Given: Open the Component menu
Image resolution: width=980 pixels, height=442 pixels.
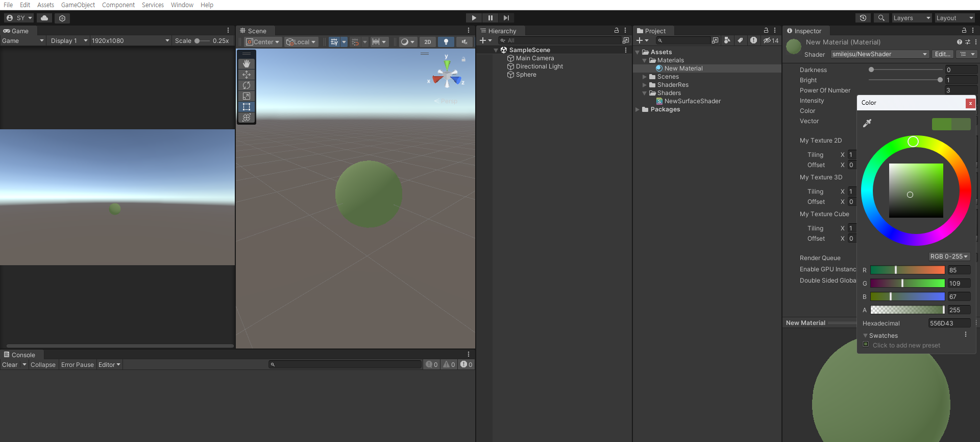Looking at the screenshot, I should [118, 5].
